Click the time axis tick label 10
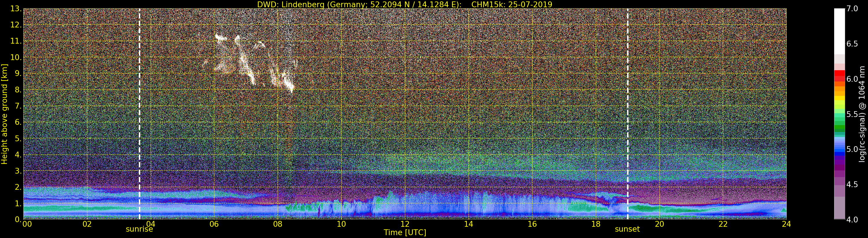 click(x=341, y=224)
